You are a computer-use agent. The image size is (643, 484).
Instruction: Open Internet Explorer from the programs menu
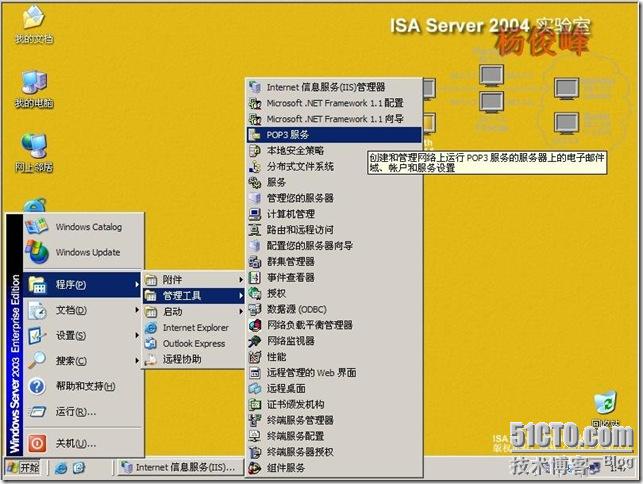(x=194, y=328)
